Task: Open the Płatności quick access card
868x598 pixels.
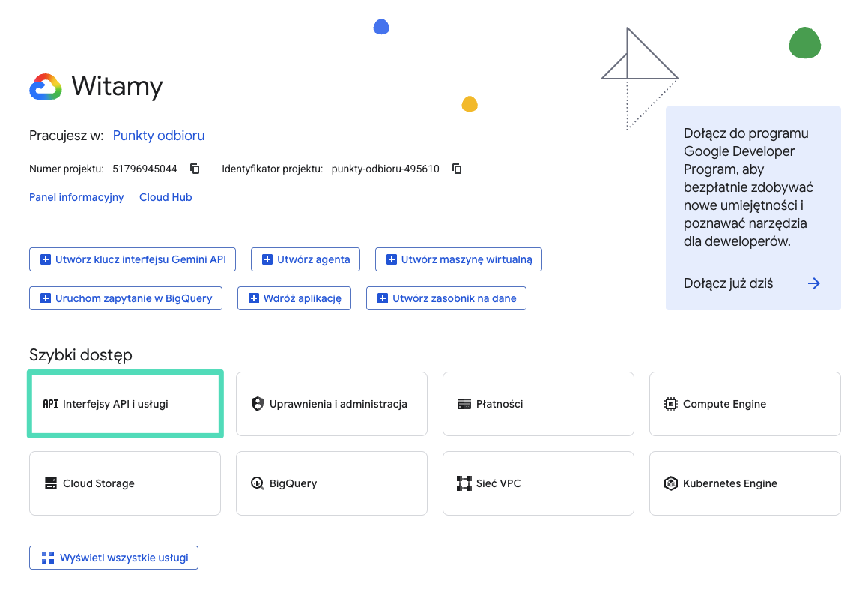Action: pyautogui.click(x=538, y=404)
